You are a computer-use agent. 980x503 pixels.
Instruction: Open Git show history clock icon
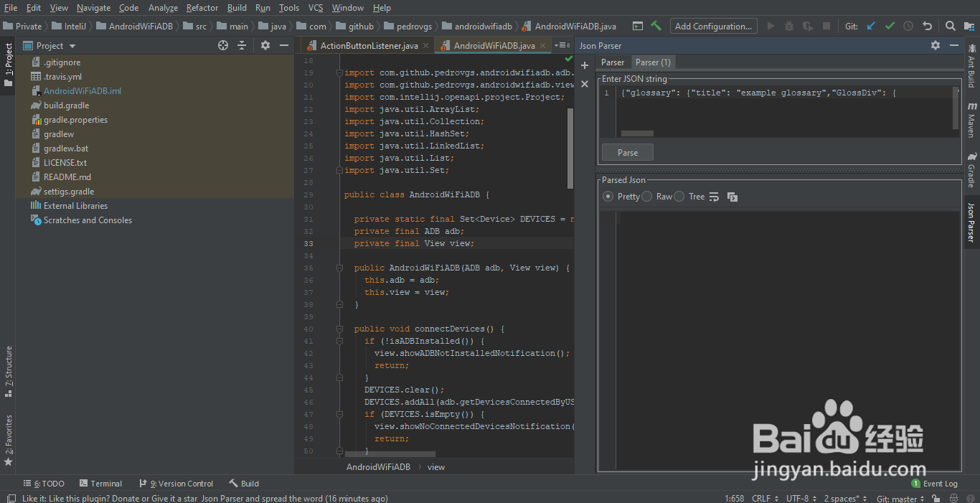[x=908, y=26]
